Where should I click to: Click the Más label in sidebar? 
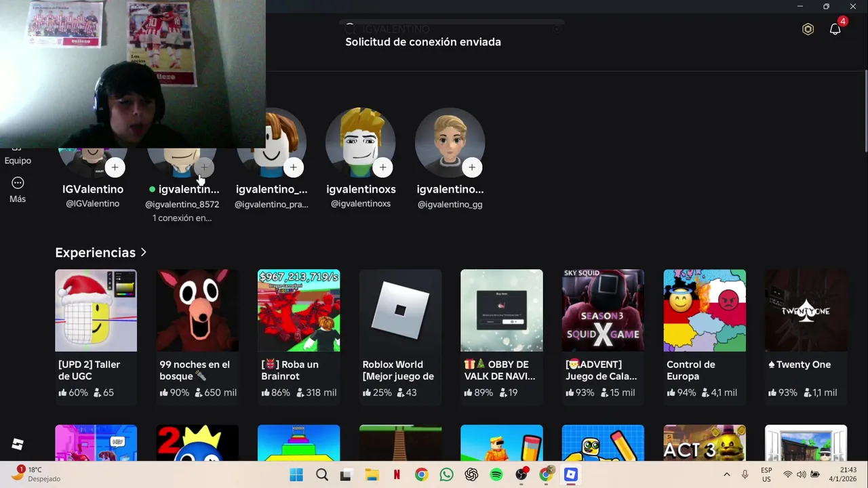tap(18, 199)
